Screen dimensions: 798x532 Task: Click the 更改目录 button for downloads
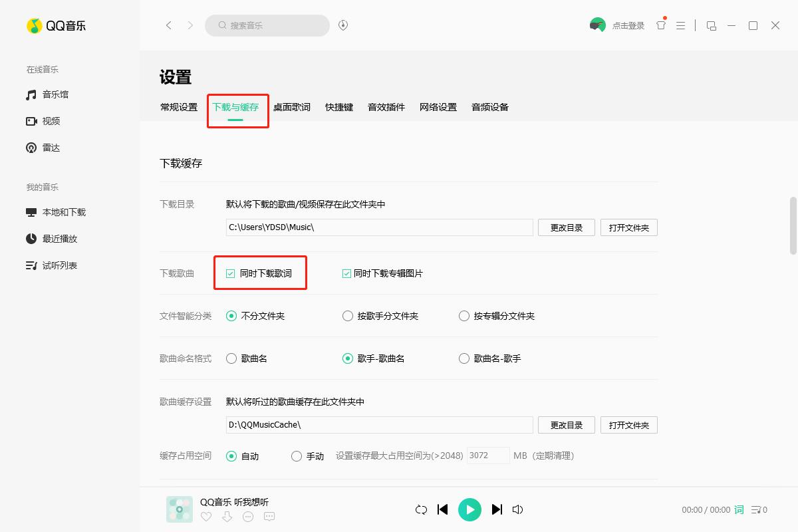coord(566,227)
